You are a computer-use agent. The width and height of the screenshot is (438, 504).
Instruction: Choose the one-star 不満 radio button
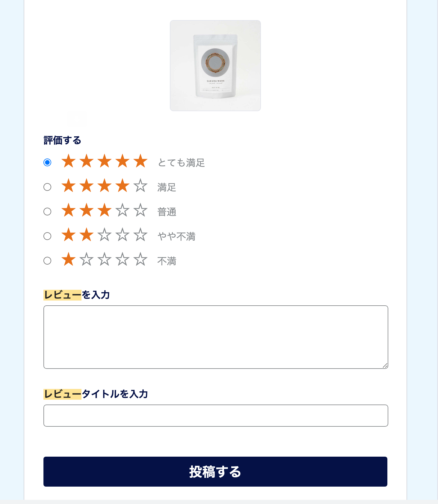(47, 261)
